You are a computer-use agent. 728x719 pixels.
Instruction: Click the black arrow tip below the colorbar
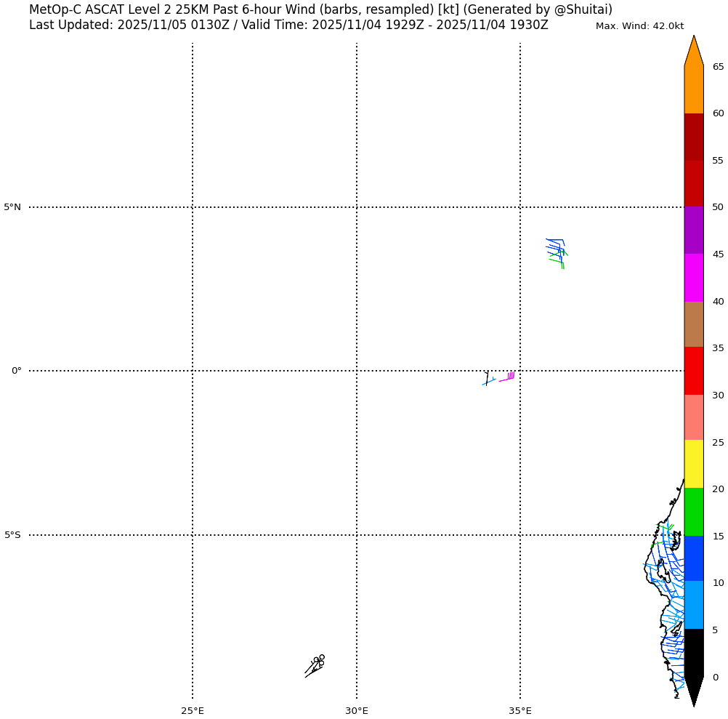694,691
